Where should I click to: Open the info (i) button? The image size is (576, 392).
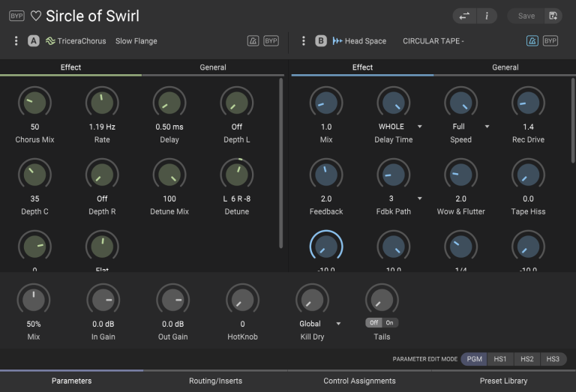(487, 16)
